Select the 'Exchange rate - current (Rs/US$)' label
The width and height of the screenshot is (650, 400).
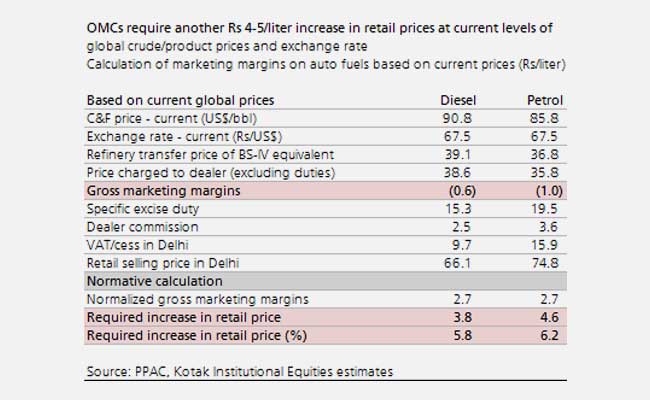tap(183, 136)
